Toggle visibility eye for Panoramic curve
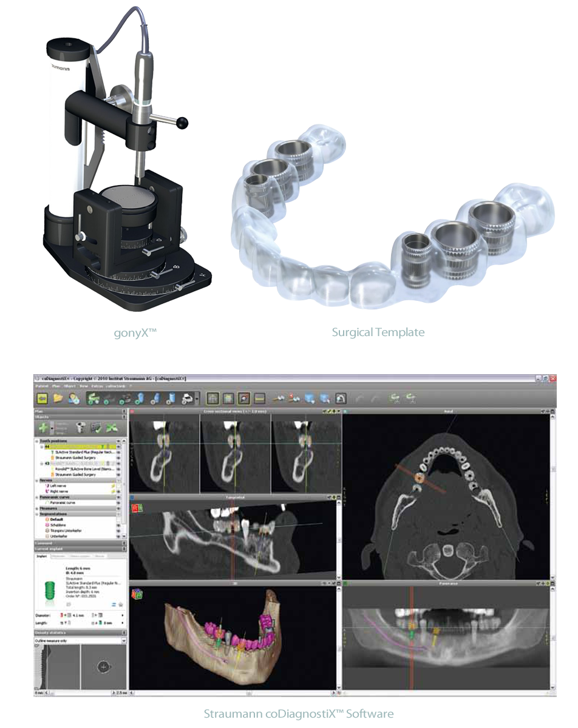578x728 pixels. tap(119, 503)
